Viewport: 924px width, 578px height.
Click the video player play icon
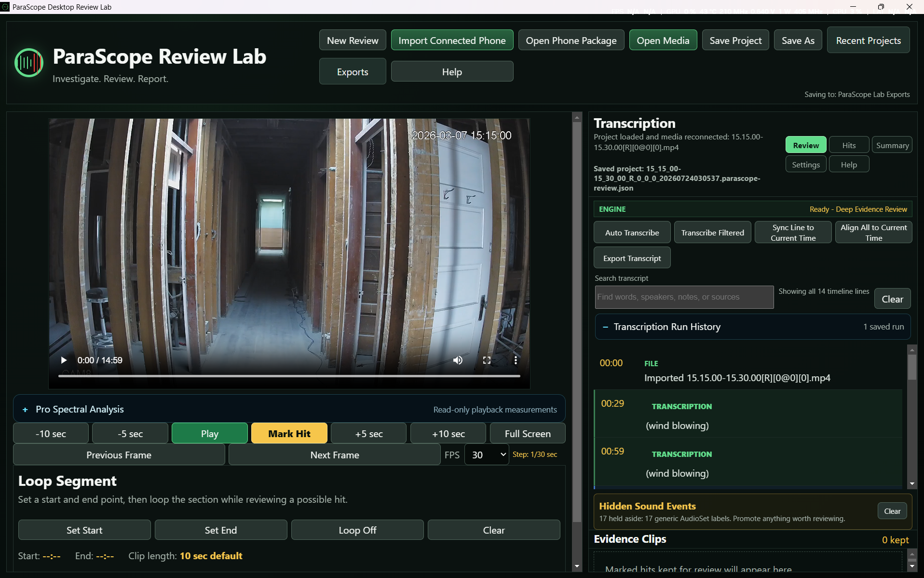pos(64,360)
